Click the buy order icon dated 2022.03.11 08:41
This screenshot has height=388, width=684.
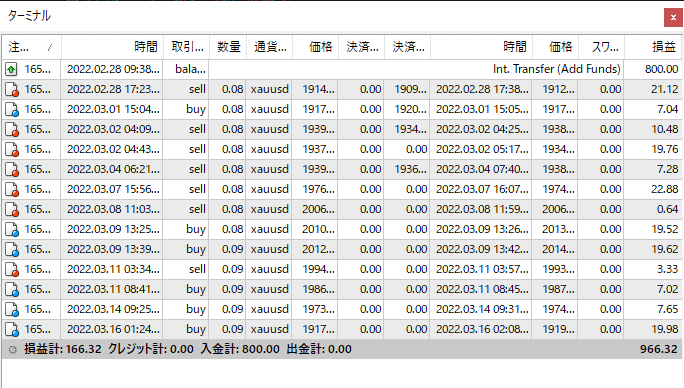coord(12,289)
